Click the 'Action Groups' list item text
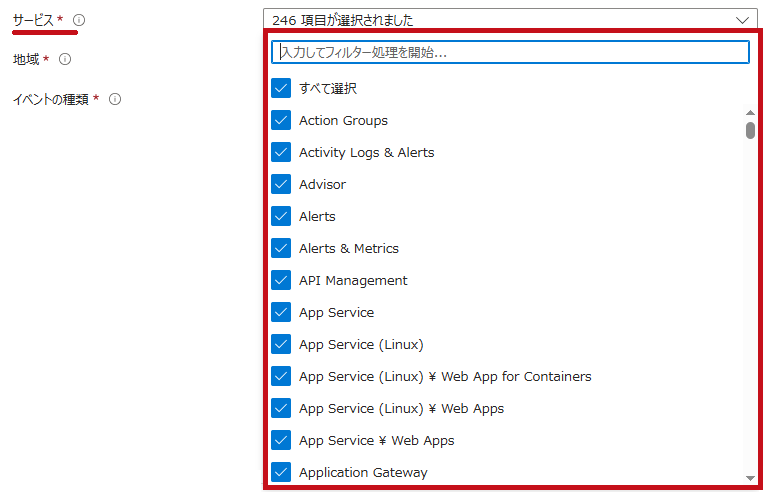This screenshot has height=492, width=765. pos(343,121)
